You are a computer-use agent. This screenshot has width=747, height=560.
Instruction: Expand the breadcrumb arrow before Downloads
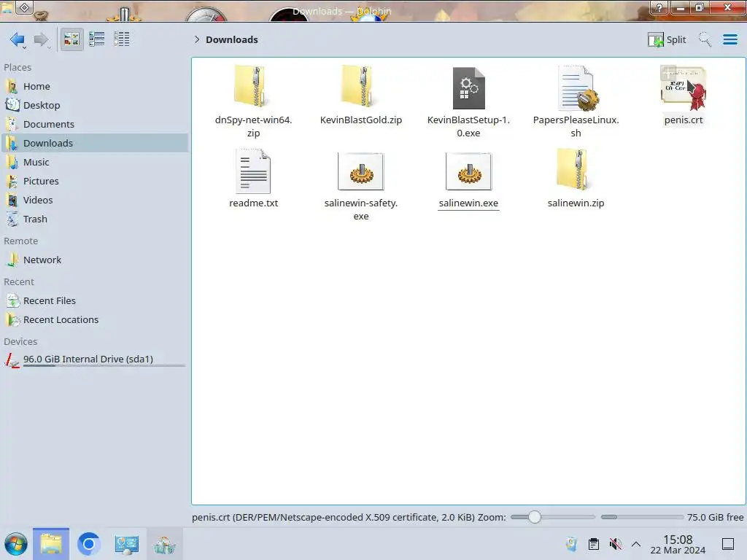coord(197,39)
